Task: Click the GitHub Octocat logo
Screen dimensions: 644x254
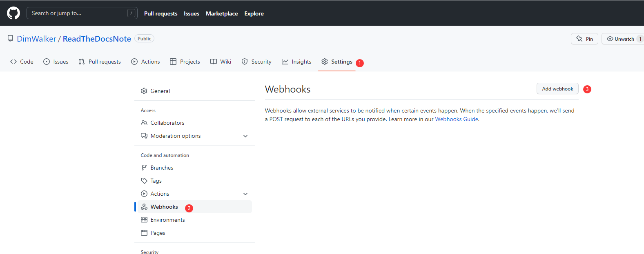Action: tap(13, 13)
